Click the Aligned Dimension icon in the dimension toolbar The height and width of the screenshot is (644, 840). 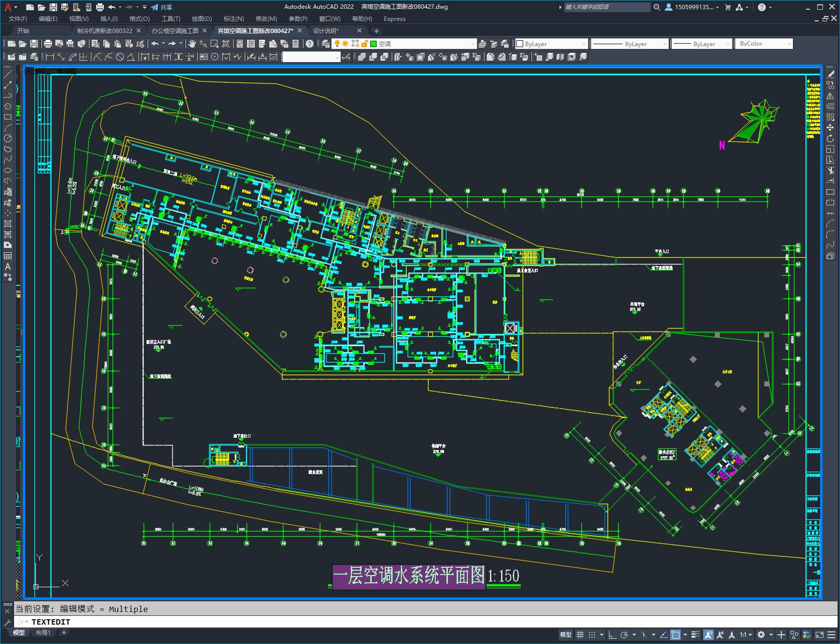(x=61, y=57)
